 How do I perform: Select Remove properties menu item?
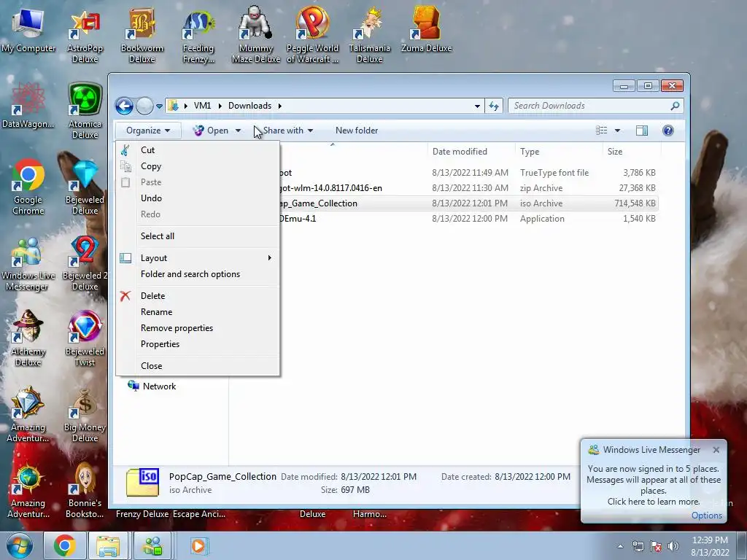point(198,328)
